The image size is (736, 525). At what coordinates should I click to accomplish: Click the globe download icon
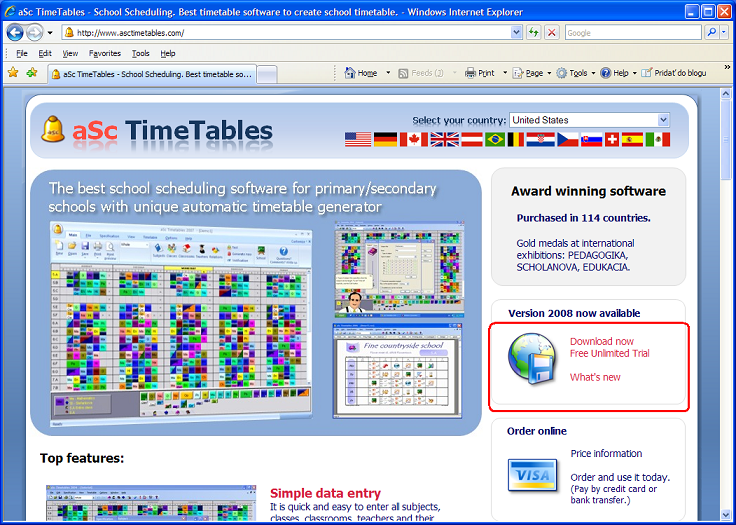[531, 360]
